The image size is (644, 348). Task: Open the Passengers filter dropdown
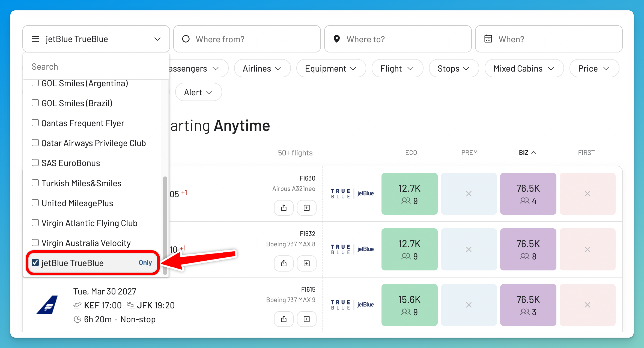[x=198, y=69]
